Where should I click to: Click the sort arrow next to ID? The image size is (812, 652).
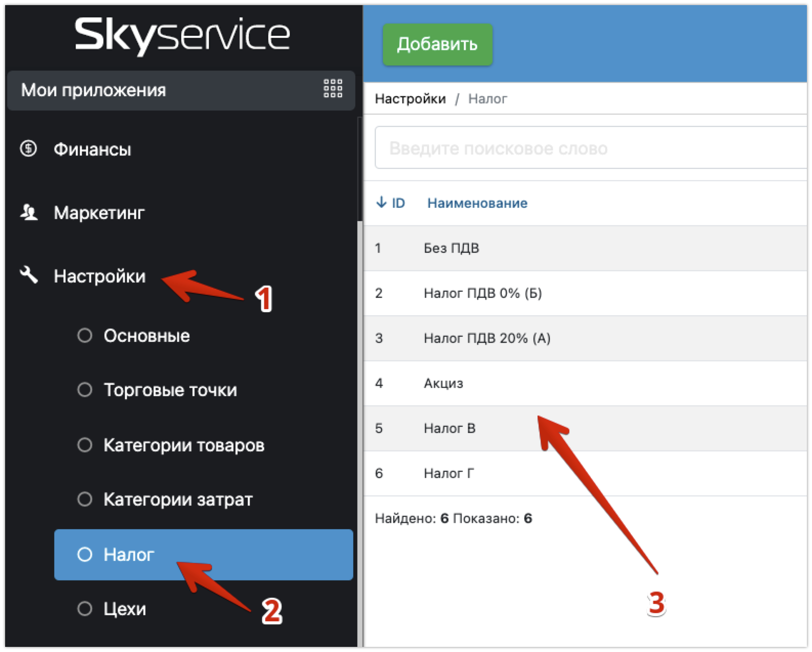coord(381,203)
